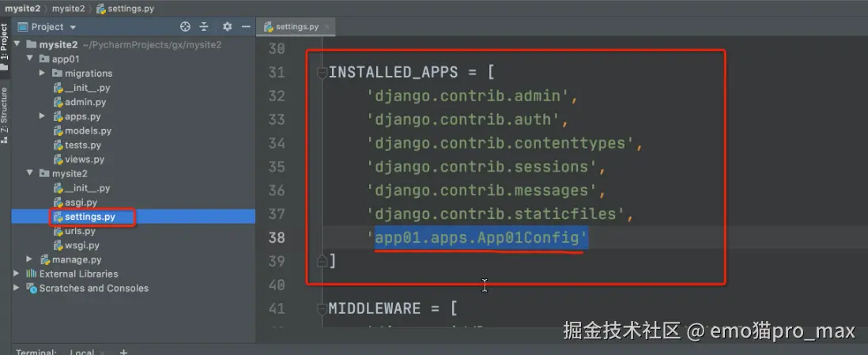The height and width of the screenshot is (355, 868).
Task: Fold INSTALLED_APPS at line 31 gutter
Action: click(322, 73)
